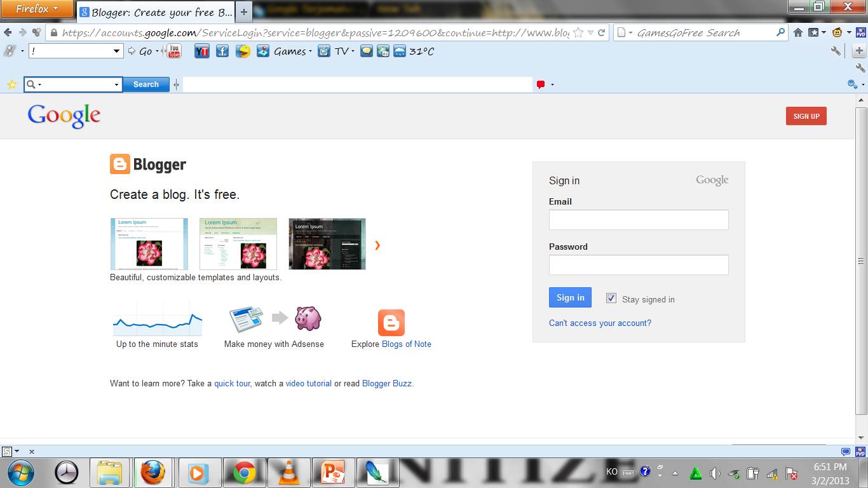
Task: Click the orange Blogger logo icon
Action: [x=120, y=164]
